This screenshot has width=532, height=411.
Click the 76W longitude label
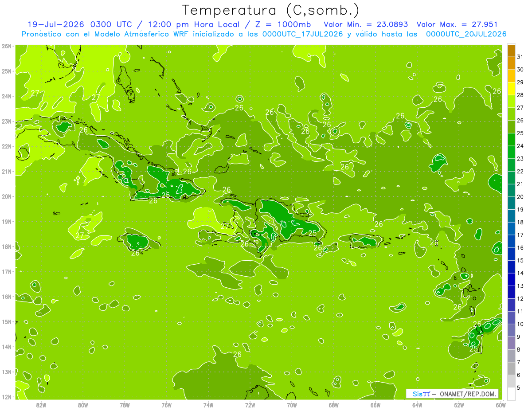[x=167, y=405]
